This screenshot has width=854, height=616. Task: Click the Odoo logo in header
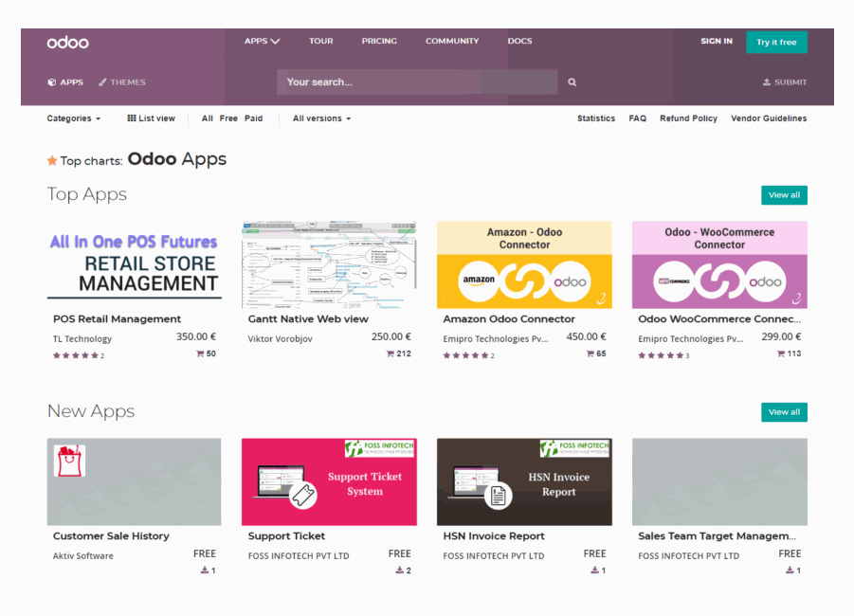[67, 42]
